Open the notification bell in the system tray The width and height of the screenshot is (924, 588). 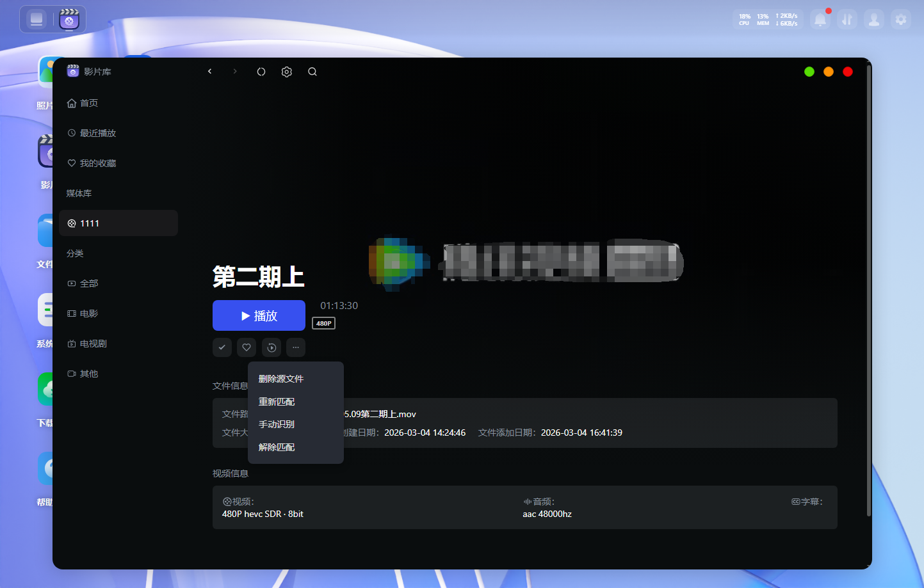(x=820, y=20)
